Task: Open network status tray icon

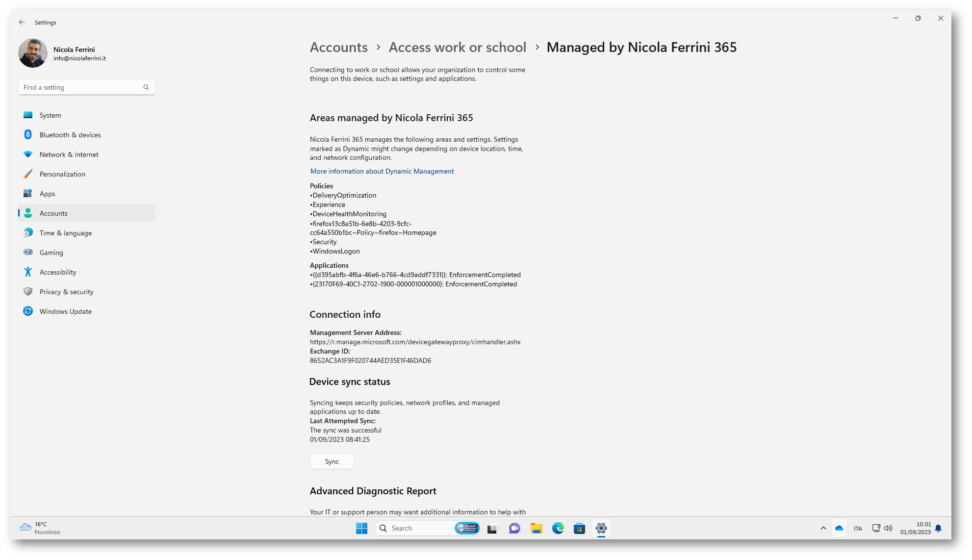Action: click(x=876, y=528)
